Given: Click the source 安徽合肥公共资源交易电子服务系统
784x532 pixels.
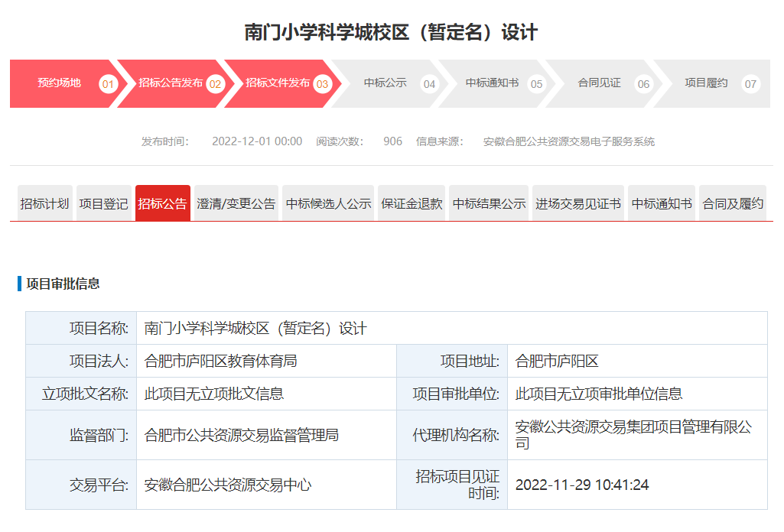Looking at the screenshot, I should click(568, 141).
